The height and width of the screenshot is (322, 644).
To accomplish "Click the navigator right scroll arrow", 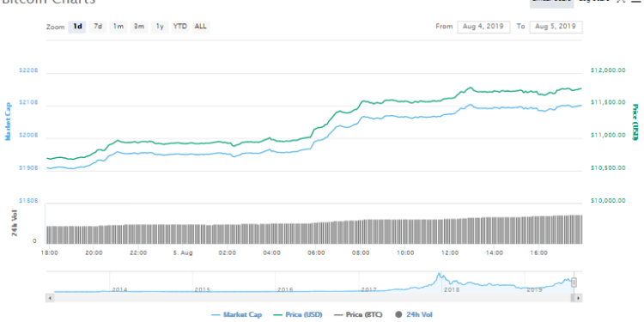I will coord(578,298).
